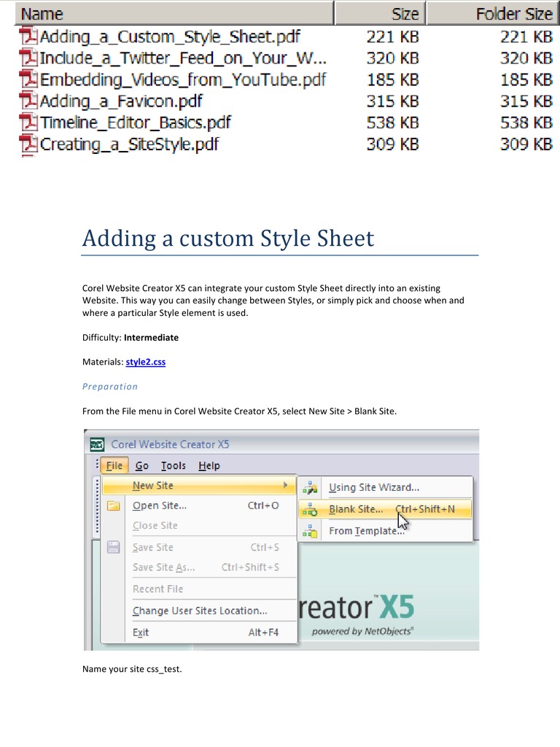Viewport: 560px width, 747px height.
Task: Select file Adding_a_Custom_Style_Sheet.pdf
Action: (x=170, y=36)
